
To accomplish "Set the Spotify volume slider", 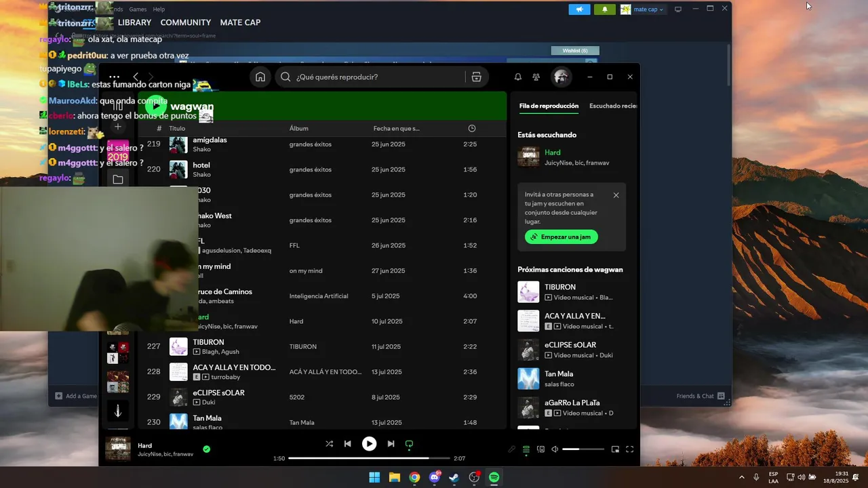I will pos(583,449).
